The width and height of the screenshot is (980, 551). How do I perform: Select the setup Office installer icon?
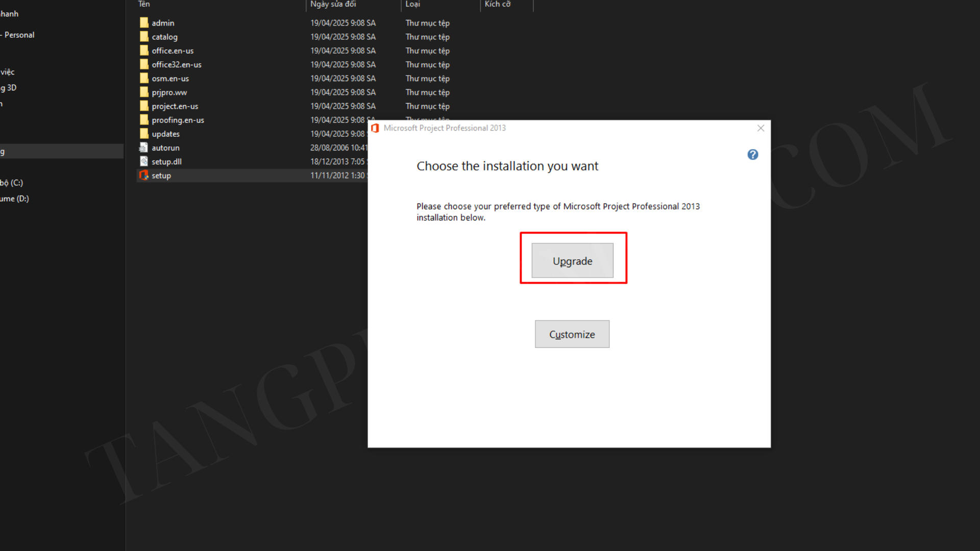point(144,176)
